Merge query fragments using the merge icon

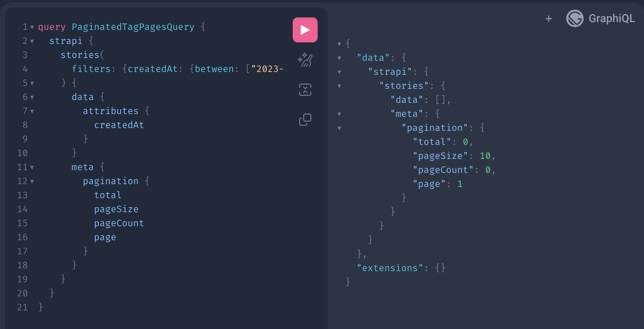[x=305, y=89]
